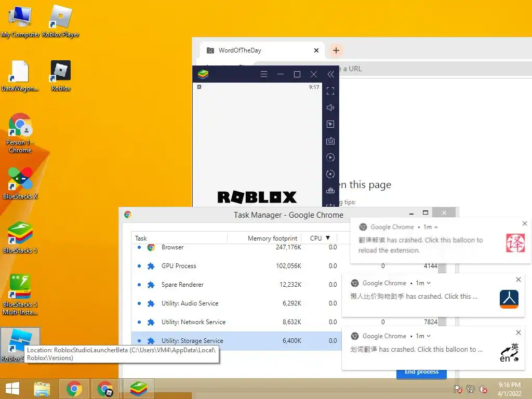
Task: Click the 懒人比价购物助手 crashed message text
Action: 414,297
